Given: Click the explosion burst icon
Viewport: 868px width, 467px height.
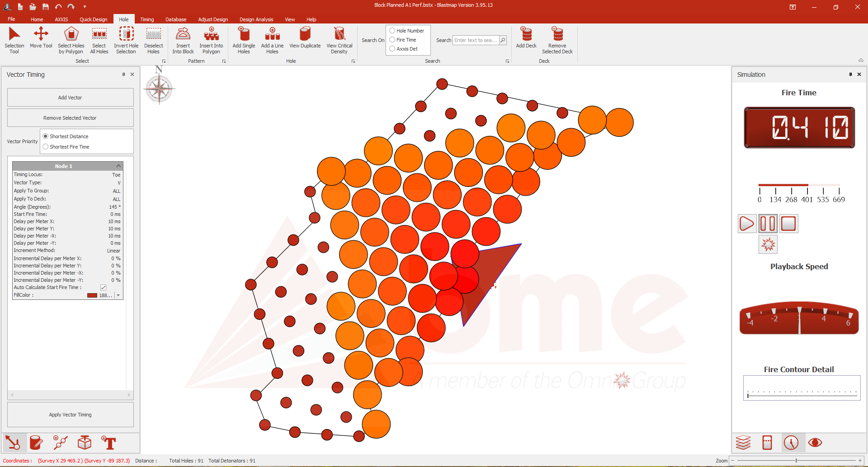Looking at the screenshot, I should 768,244.
